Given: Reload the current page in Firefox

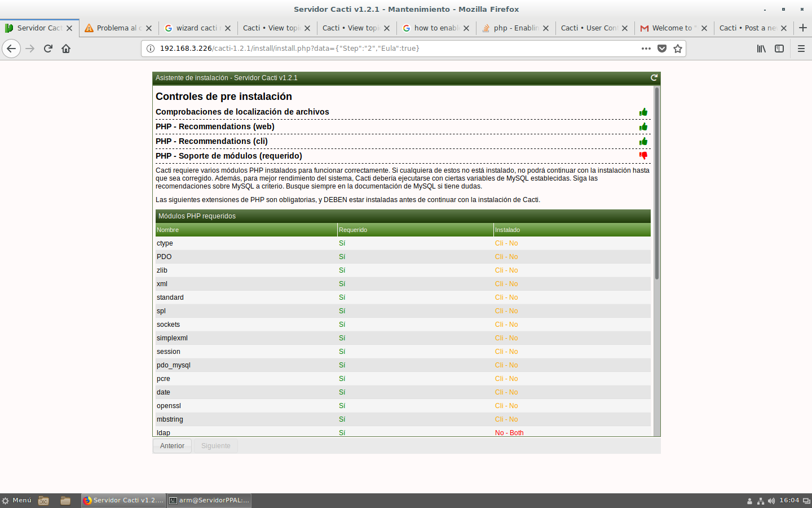Looking at the screenshot, I should pos(48,49).
